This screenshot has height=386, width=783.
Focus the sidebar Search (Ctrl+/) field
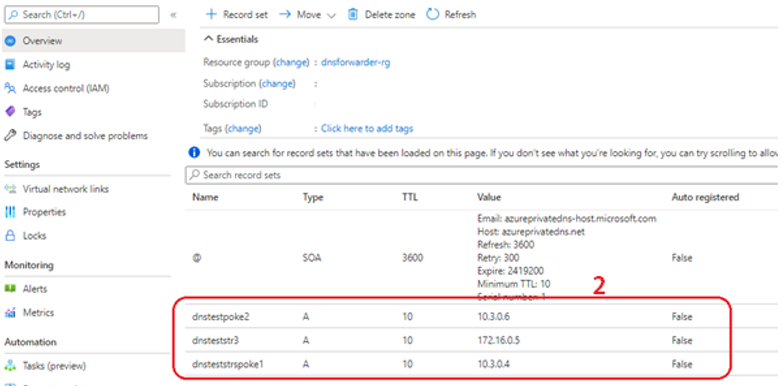[x=81, y=14]
